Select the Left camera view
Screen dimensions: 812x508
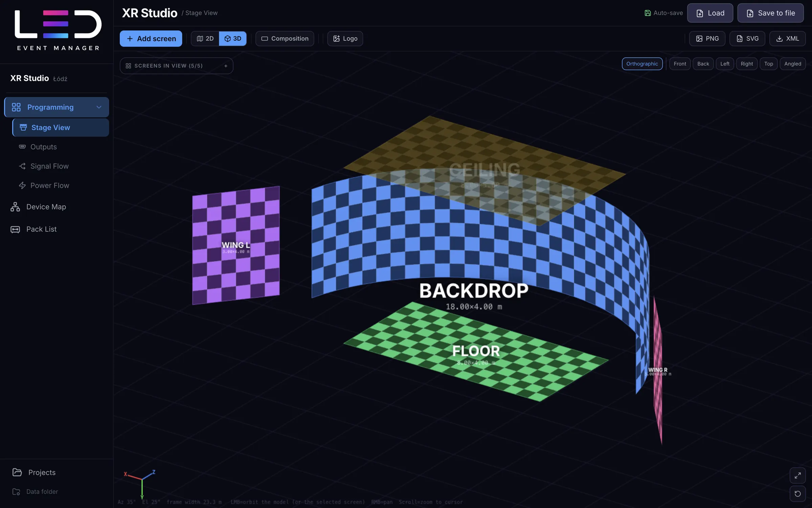pyautogui.click(x=725, y=64)
